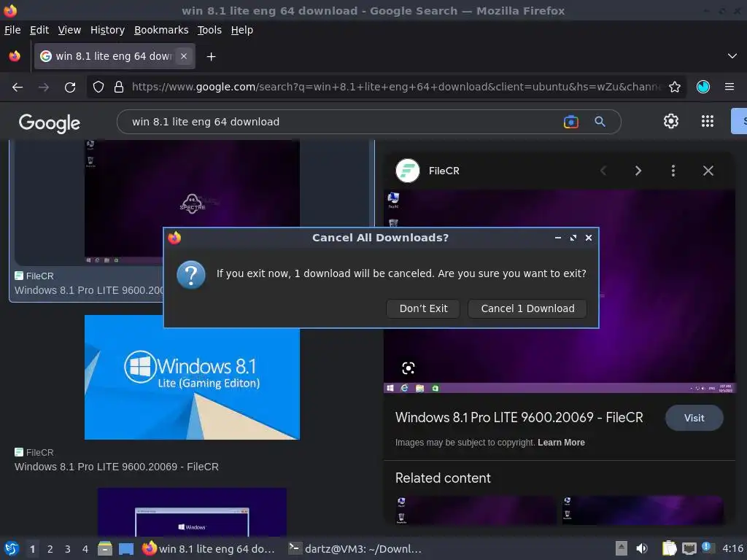
Task: Switch to workspace 3
Action: (x=68, y=549)
